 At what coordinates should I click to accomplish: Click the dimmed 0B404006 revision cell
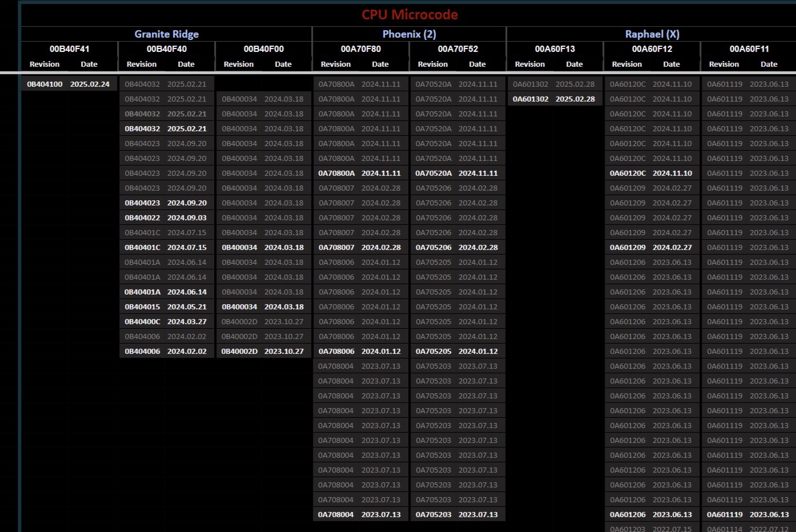tap(142, 336)
